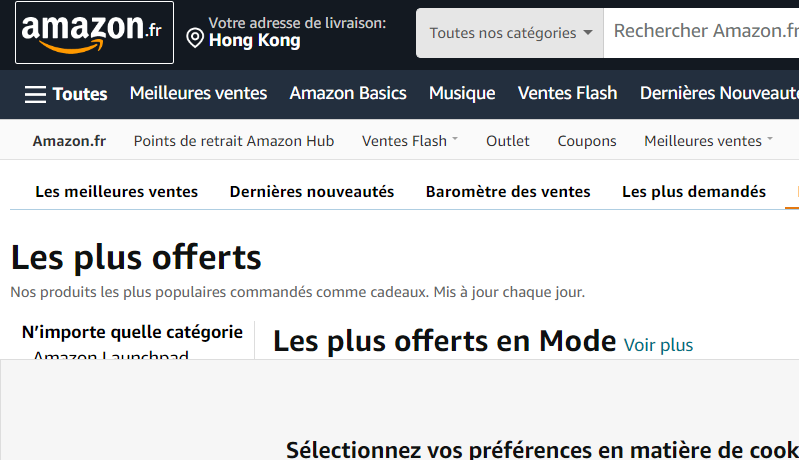Go to the Musique section

point(462,93)
